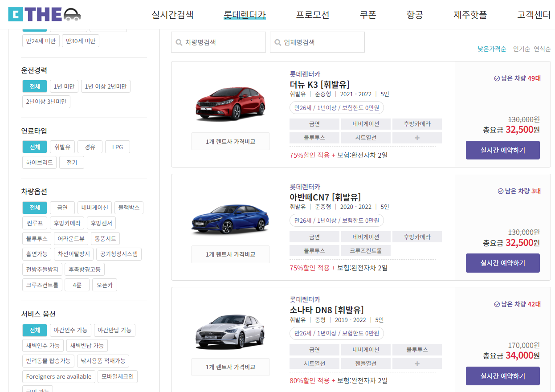Toggle 금연 option in sidebar filter

tap(62, 208)
